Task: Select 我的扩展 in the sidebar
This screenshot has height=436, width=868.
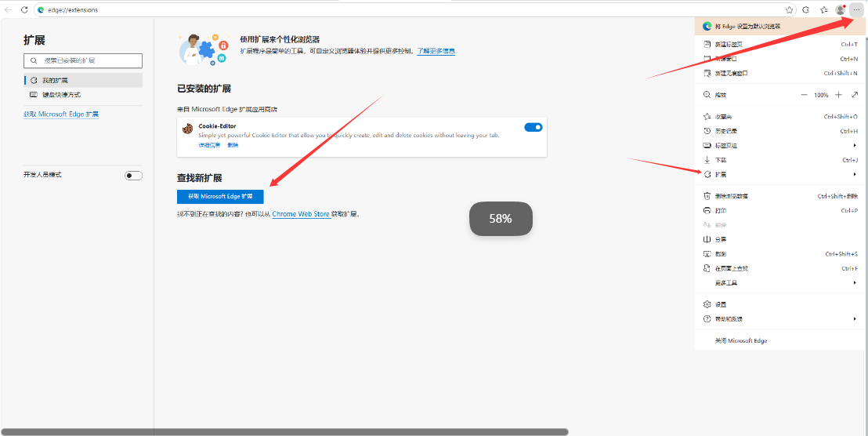Action: (x=83, y=80)
